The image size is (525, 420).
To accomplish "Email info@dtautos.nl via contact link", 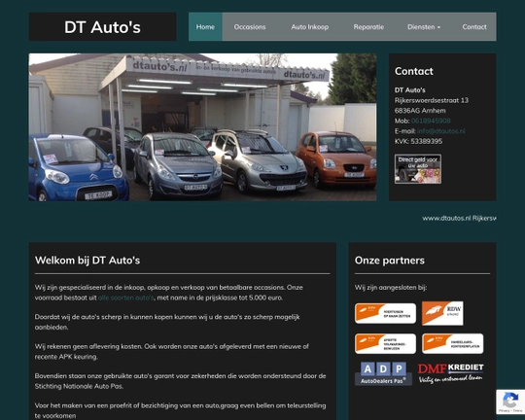I will pos(441,131).
